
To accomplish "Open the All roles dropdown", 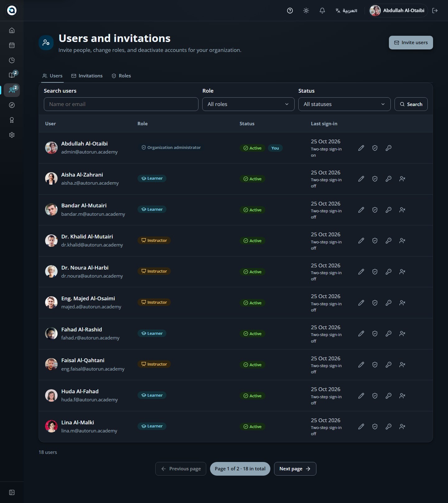I will (248, 104).
